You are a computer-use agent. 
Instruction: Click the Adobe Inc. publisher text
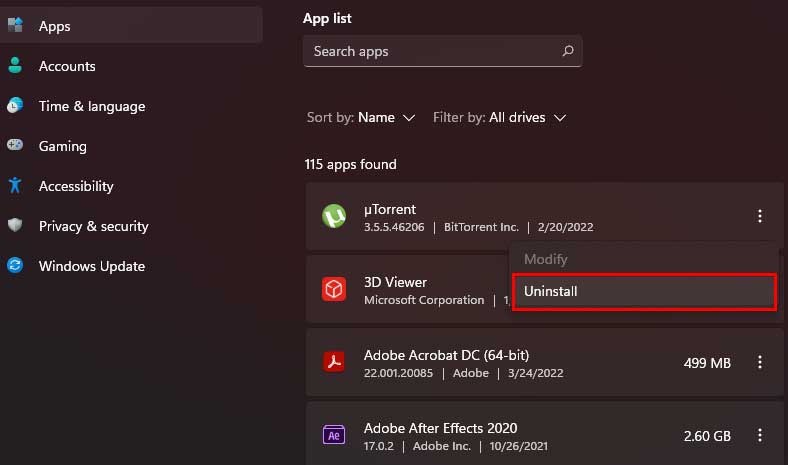(x=442, y=446)
